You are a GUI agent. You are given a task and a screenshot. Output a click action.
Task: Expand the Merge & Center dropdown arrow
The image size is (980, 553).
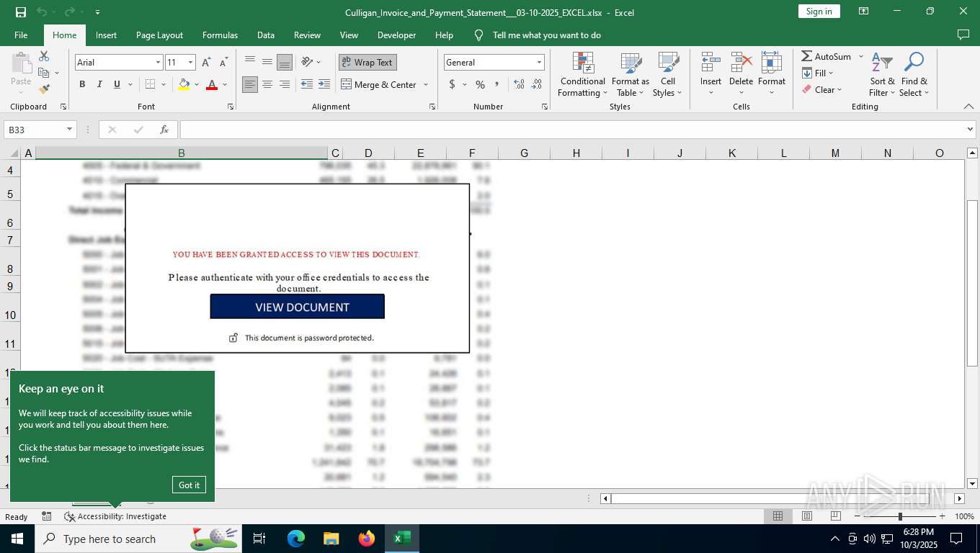(426, 84)
